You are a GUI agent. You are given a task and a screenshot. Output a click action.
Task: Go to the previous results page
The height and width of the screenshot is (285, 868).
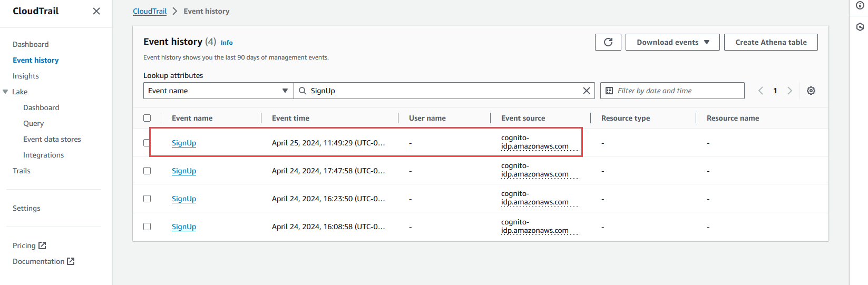coord(760,91)
